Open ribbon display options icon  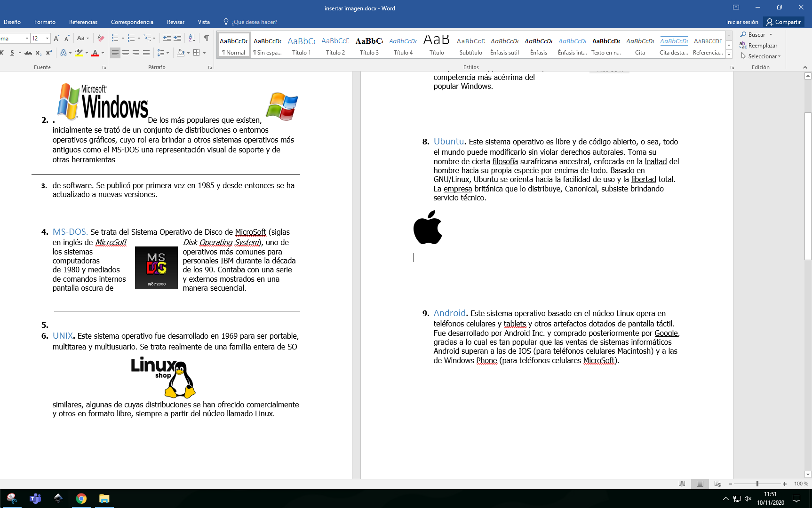point(736,7)
